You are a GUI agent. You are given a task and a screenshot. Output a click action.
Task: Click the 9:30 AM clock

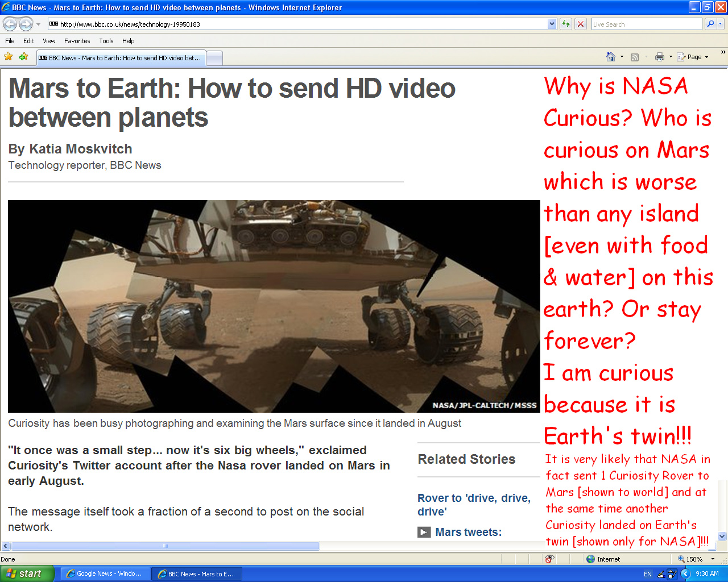pos(707,574)
